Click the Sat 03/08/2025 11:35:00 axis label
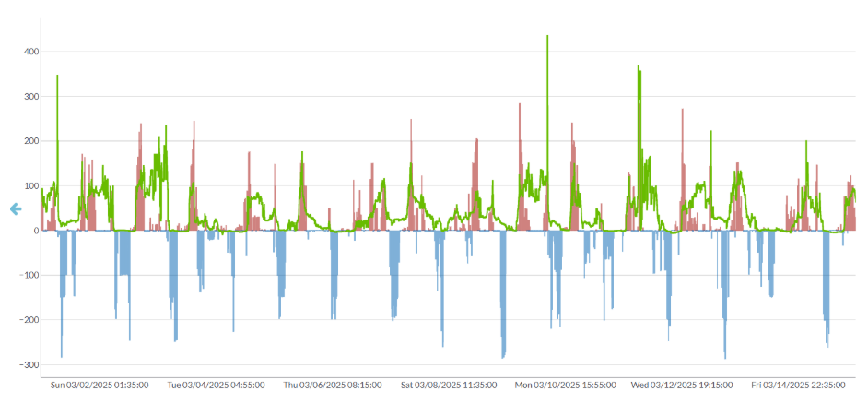The image size is (868, 404). (449, 386)
